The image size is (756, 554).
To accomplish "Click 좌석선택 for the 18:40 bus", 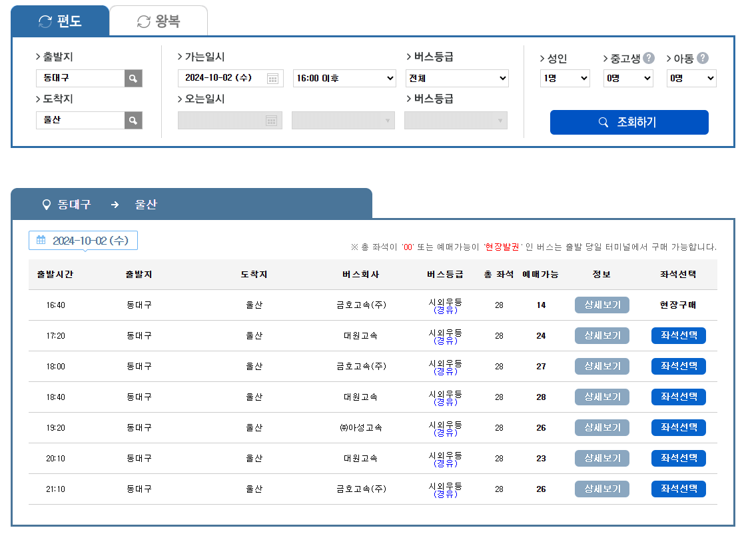I will click(x=678, y=397).
